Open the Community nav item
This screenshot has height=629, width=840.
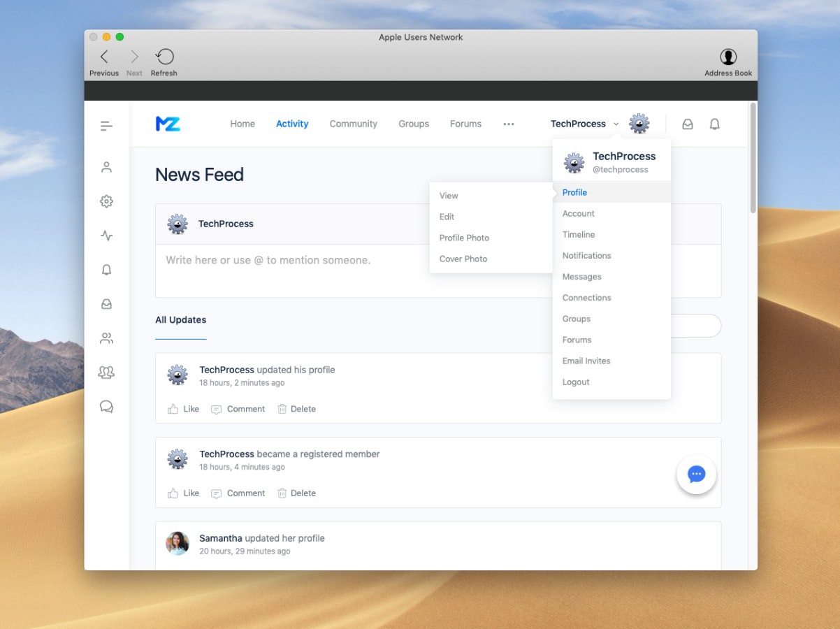354,124
